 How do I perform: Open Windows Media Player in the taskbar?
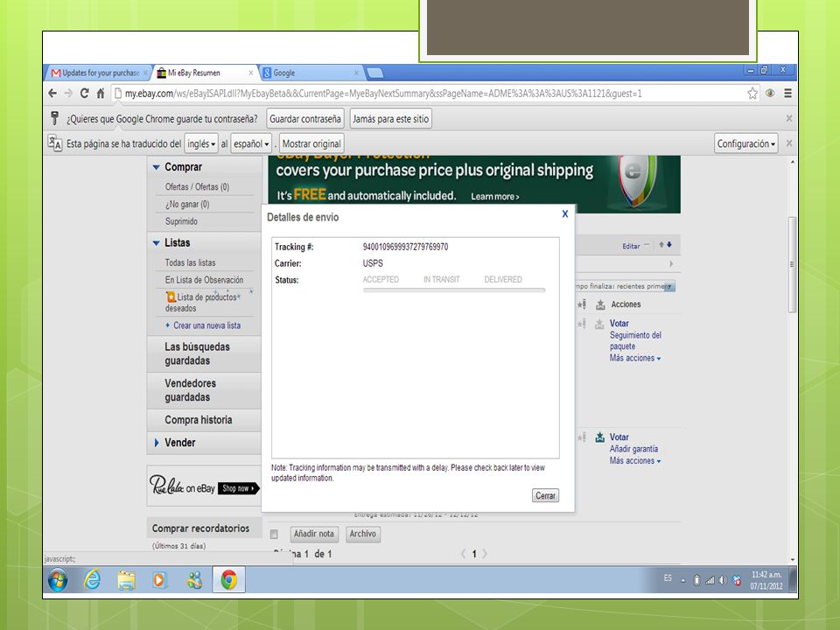click(x=159, y=580)
